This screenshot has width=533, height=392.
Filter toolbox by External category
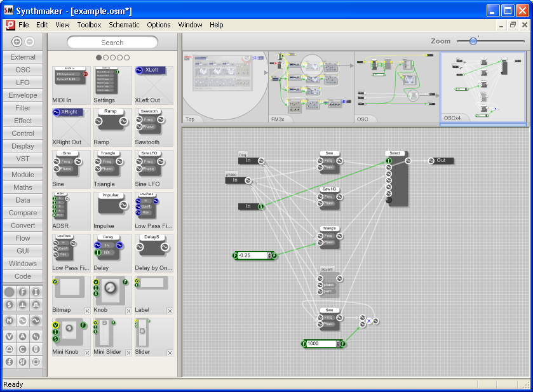[x=23, y=57]
